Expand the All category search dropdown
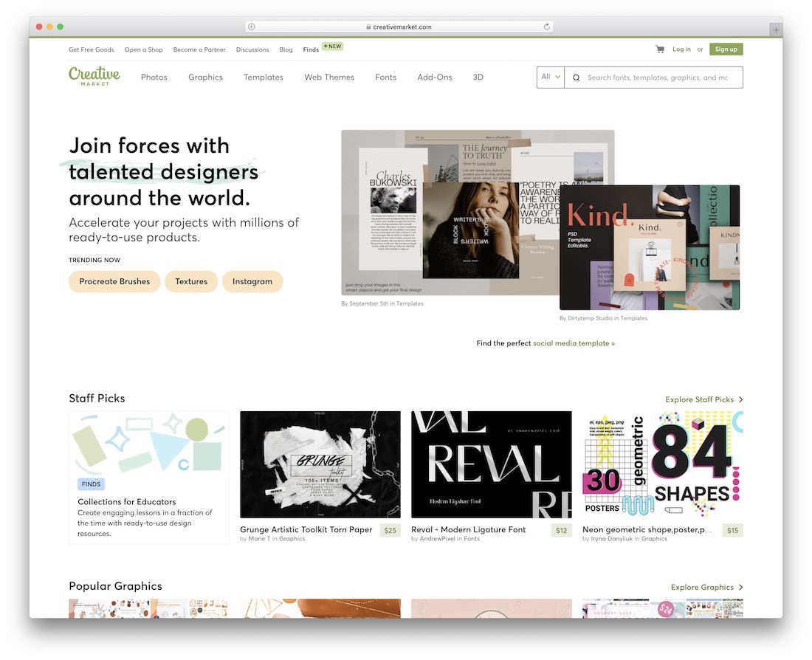 pyautogui.click(x=551, y=78)
